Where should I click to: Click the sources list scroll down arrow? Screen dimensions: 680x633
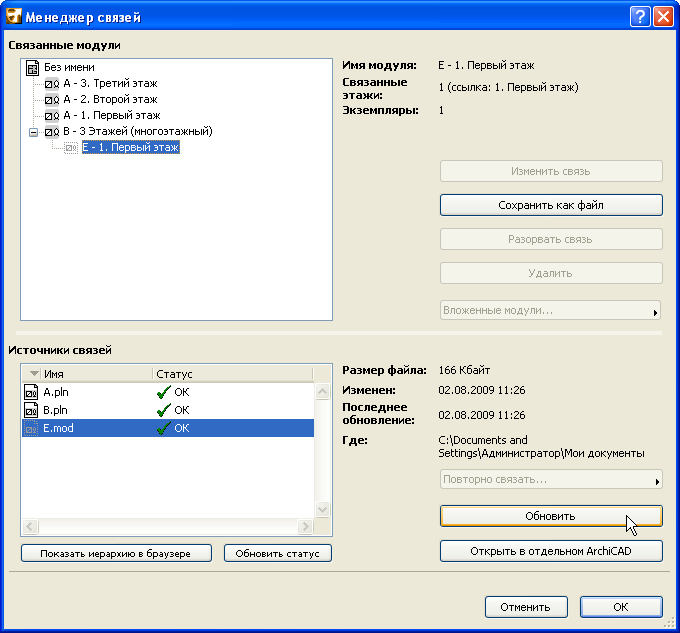coord(322,509)
